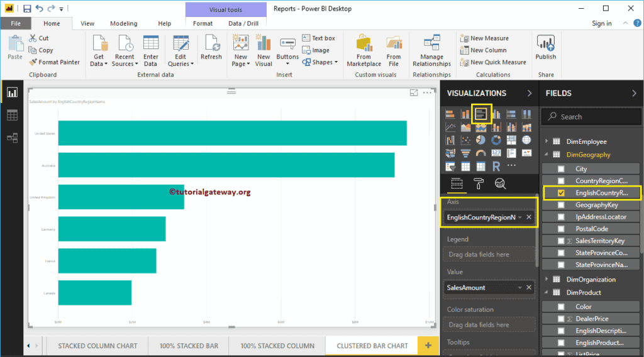Select the R script visual icon
The width and height of the screenshot is (644, 357).
(x=496, y=167)
